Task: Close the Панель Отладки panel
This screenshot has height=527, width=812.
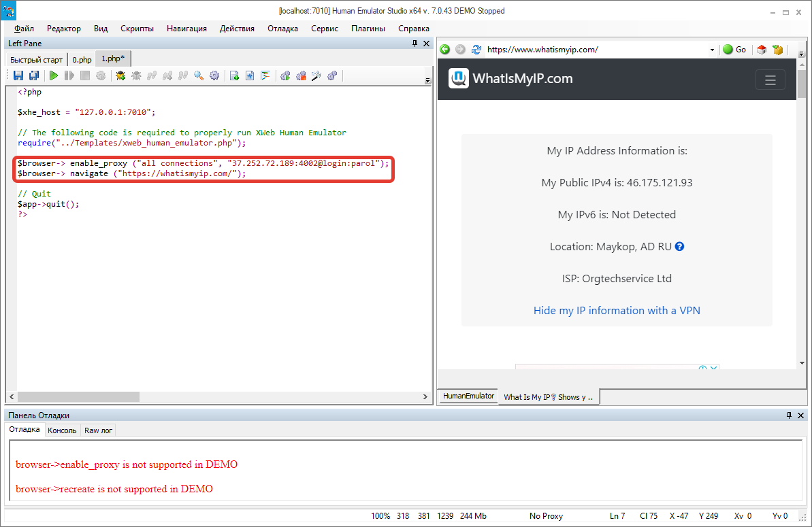Action: pos(800,415)
